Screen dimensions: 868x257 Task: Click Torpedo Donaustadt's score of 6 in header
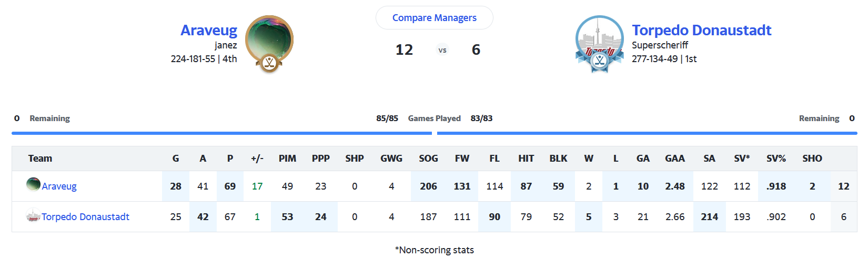click(x=476, y=50)
